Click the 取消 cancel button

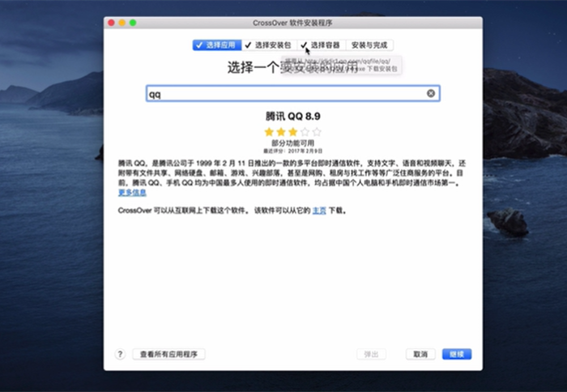(420, 354)
